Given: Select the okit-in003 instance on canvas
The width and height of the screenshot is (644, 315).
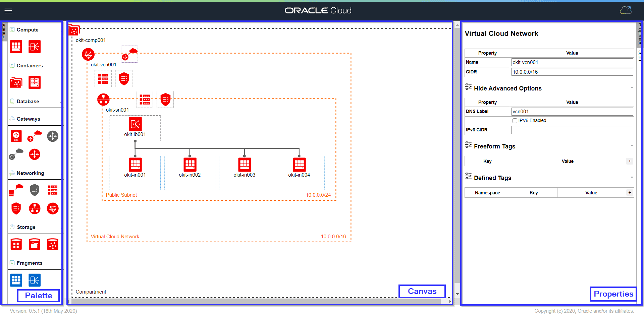Looking at the screenshot, I should (244, 165).
